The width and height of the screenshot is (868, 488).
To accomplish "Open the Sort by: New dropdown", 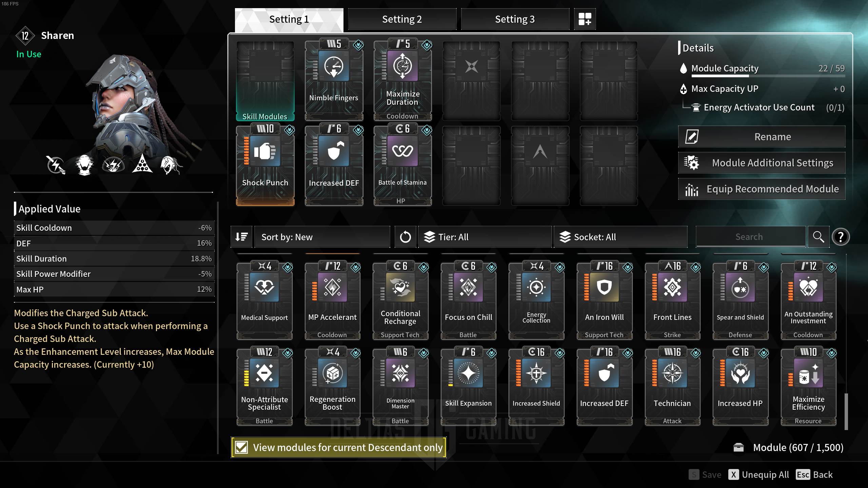I will 322,237.
